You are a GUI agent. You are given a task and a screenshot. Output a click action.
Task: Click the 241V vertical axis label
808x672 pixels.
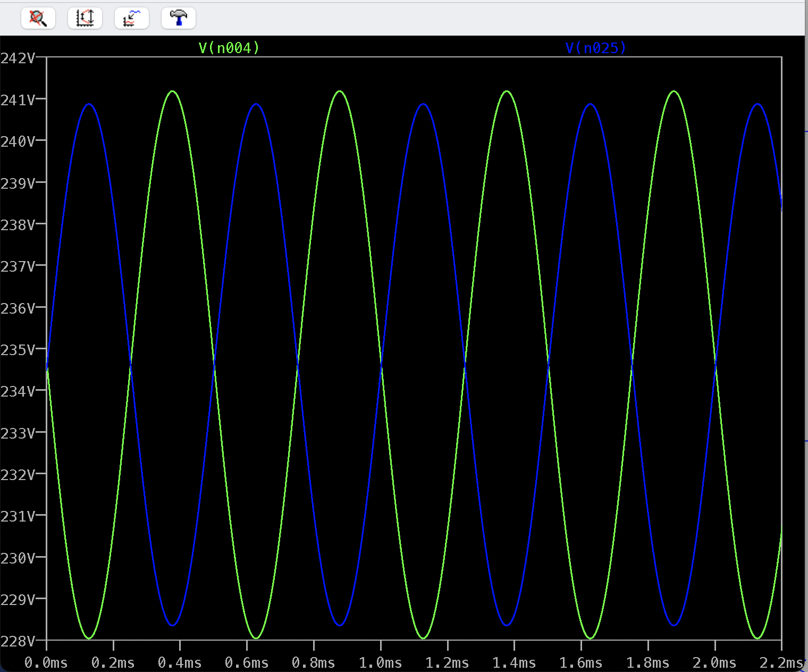tap(18, 100)
